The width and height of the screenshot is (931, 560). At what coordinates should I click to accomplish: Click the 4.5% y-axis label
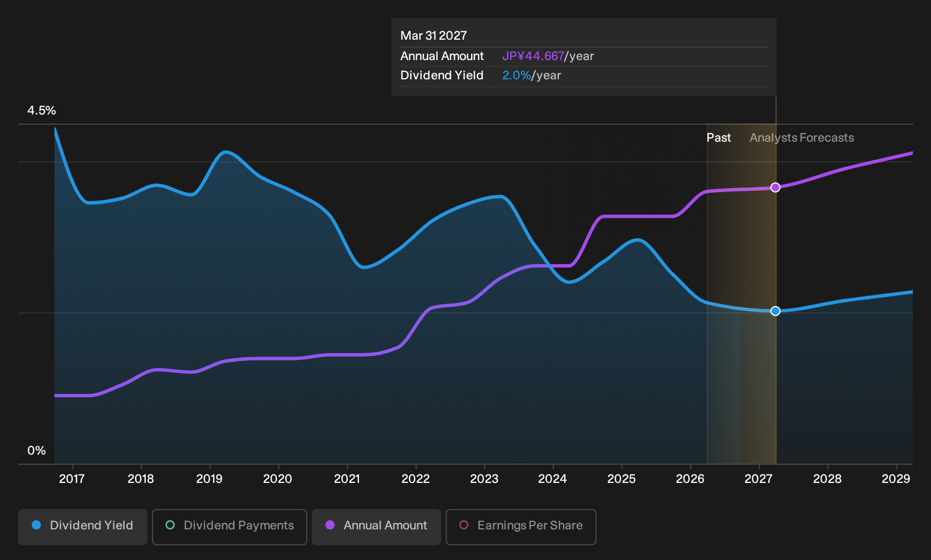42,111
